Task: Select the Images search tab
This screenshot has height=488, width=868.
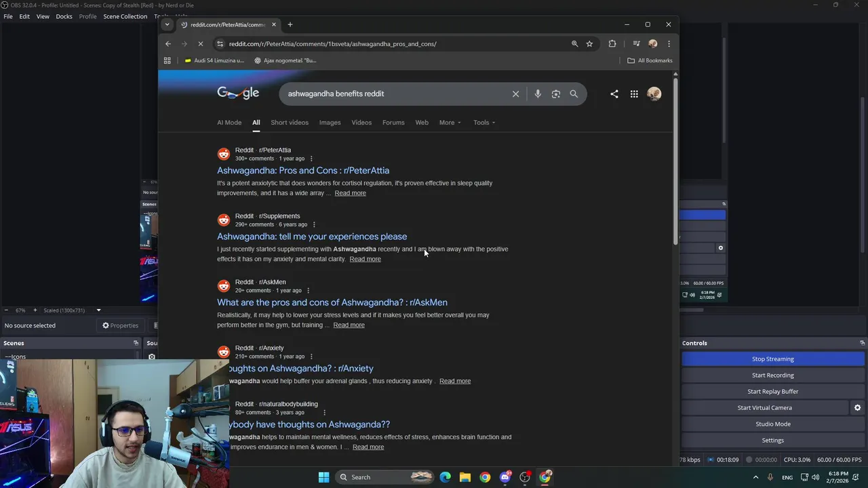Action: pyautogui.click(x=330, y=123)
